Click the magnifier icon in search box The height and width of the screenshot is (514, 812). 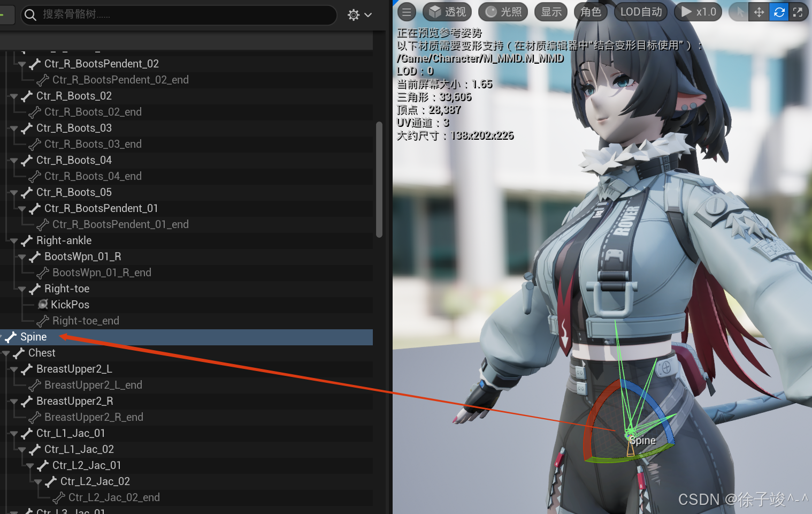pyautogui.click(x=30, y=14)
